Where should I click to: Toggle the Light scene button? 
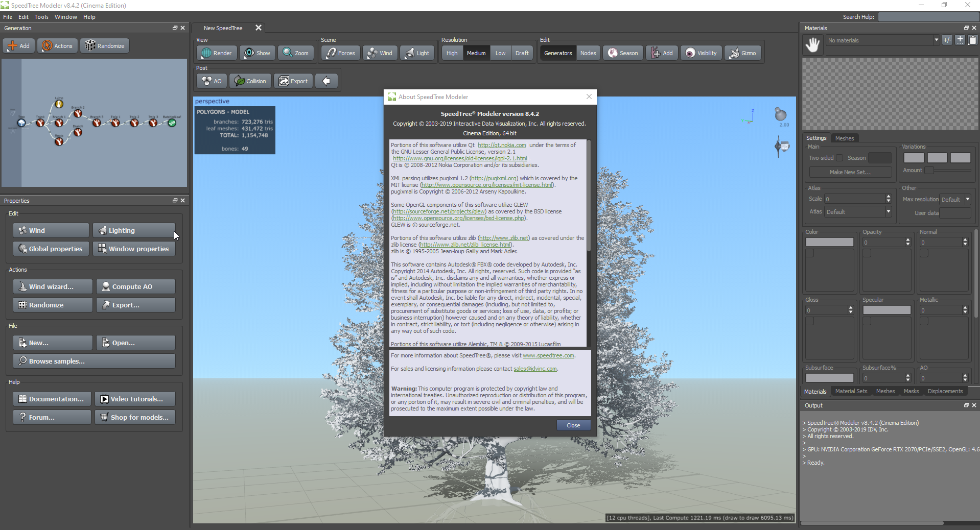click(417, 53)
